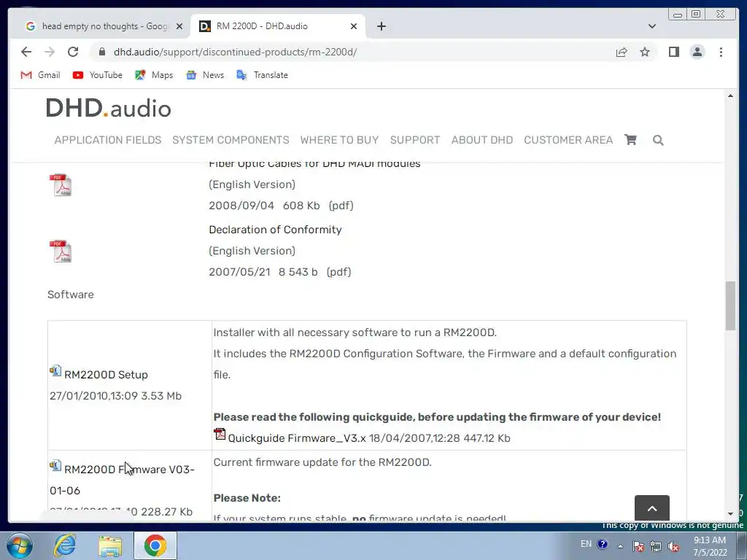This screenshot has width=747, height=560.
Task: Open the APPLICATION FIELDS menu
Action: pyautogui.click(x=108, y=140)
